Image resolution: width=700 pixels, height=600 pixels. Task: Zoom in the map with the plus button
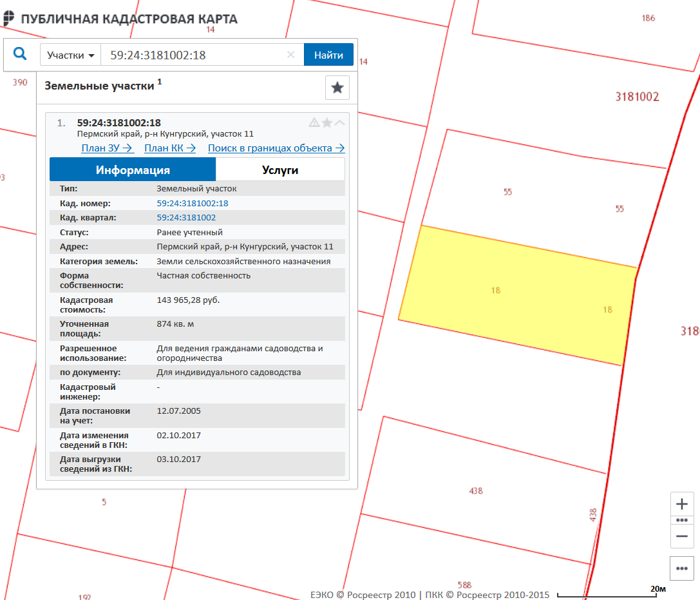(x=682, y=504)
